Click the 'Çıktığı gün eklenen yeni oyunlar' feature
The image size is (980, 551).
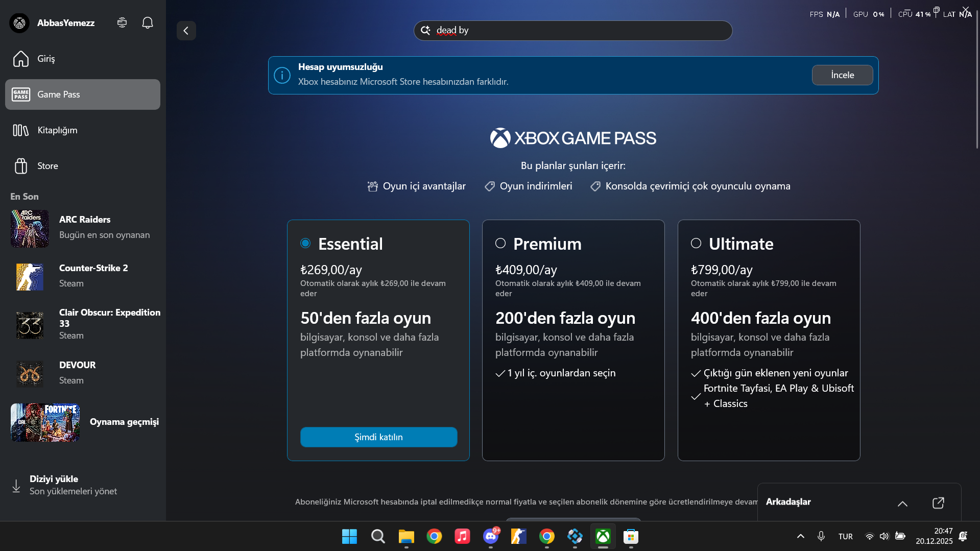pyautogui.click(x=775, y=373)
